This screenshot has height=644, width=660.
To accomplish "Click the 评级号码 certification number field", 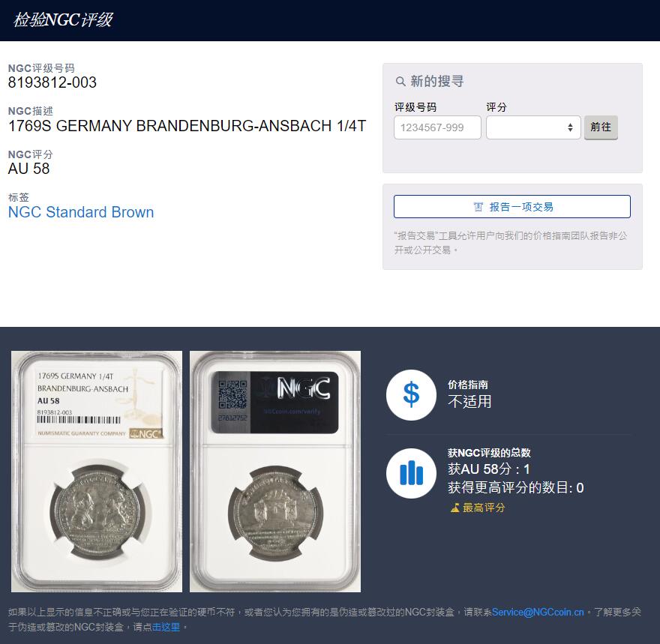I will [437, 127].
